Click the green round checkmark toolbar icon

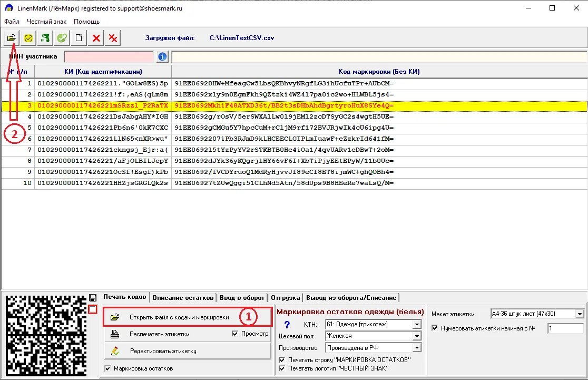pos(62,38)
